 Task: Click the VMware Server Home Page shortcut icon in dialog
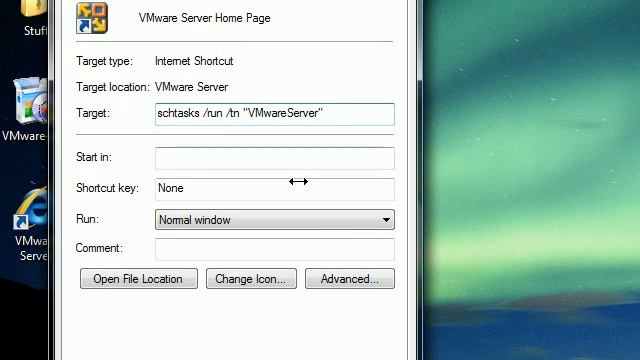(92, 18)
